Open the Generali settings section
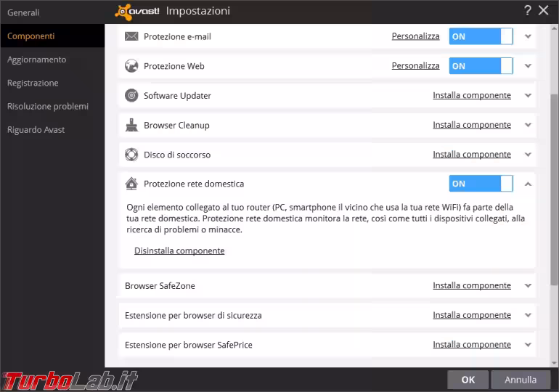The image size is (559, 392). (52, 12)
